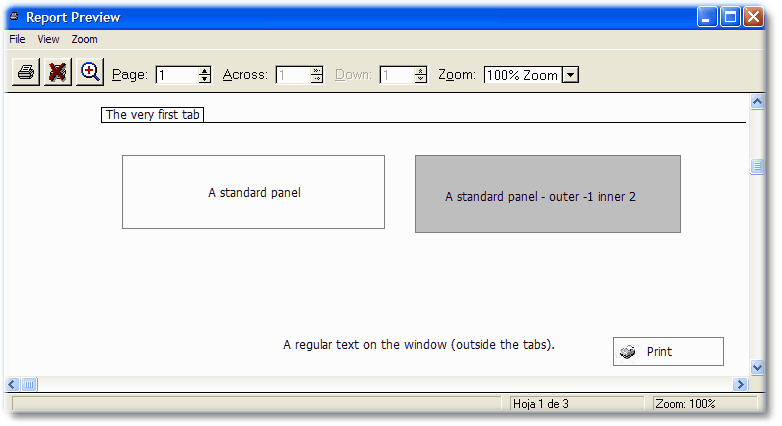The width and height of the screenshot is (782, 426).
Task: Click the horizontal scrollbar right arrow
Action: 740,384
